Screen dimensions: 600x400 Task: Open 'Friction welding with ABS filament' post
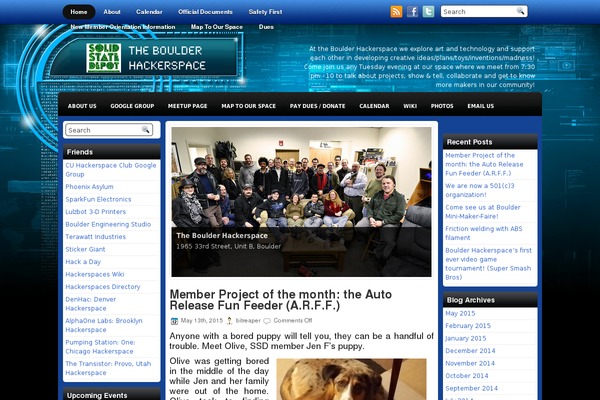click(x=484, y=233)
